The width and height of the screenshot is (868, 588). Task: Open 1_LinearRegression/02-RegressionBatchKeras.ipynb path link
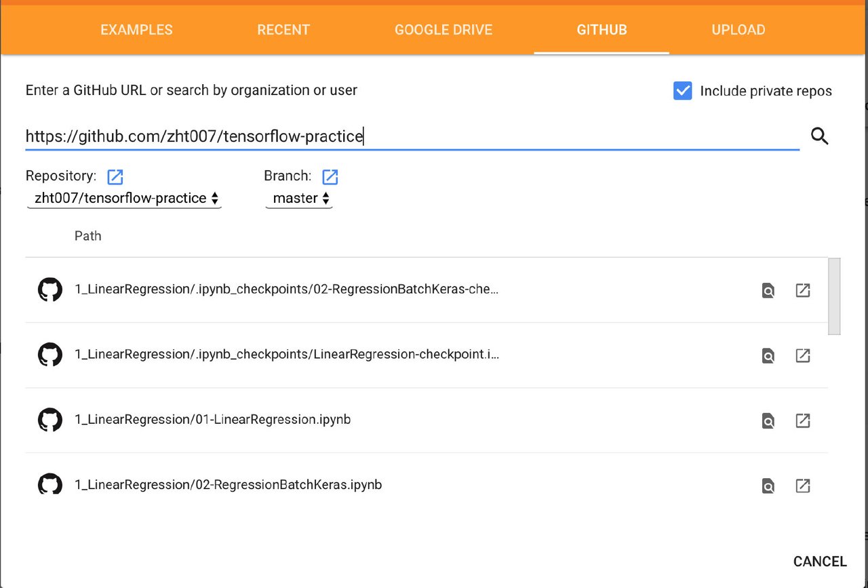[228, 484]
